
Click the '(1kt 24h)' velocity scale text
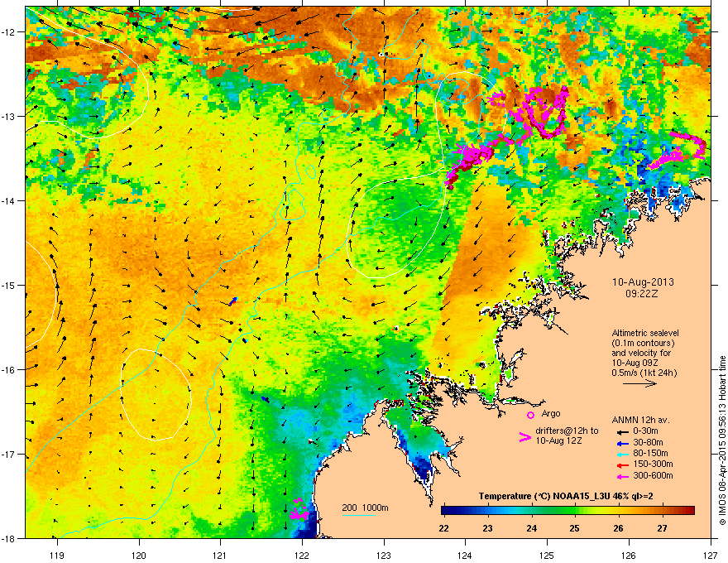657,373
